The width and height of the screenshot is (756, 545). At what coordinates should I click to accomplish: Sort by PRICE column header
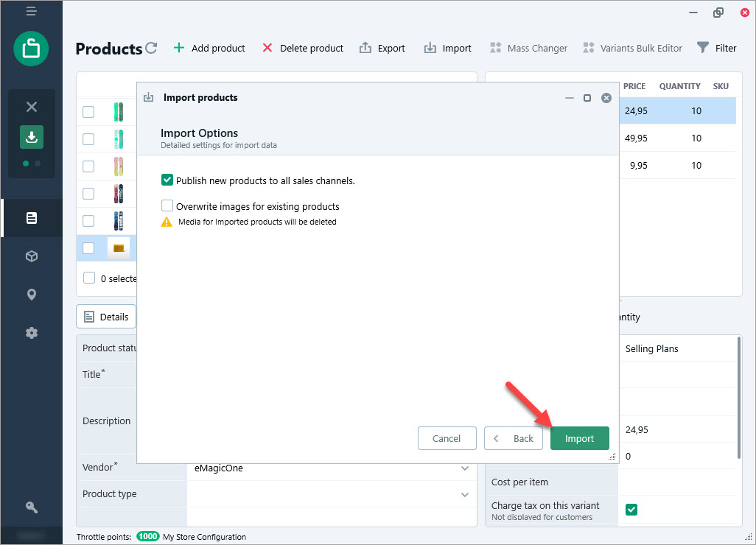pos(634,86)
